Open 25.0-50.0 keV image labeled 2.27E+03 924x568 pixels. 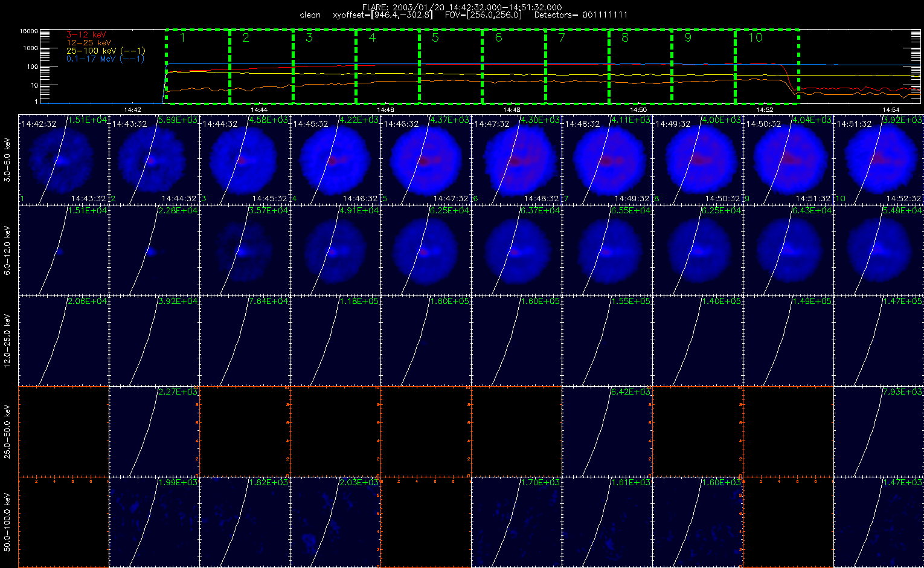coord(154,431)
